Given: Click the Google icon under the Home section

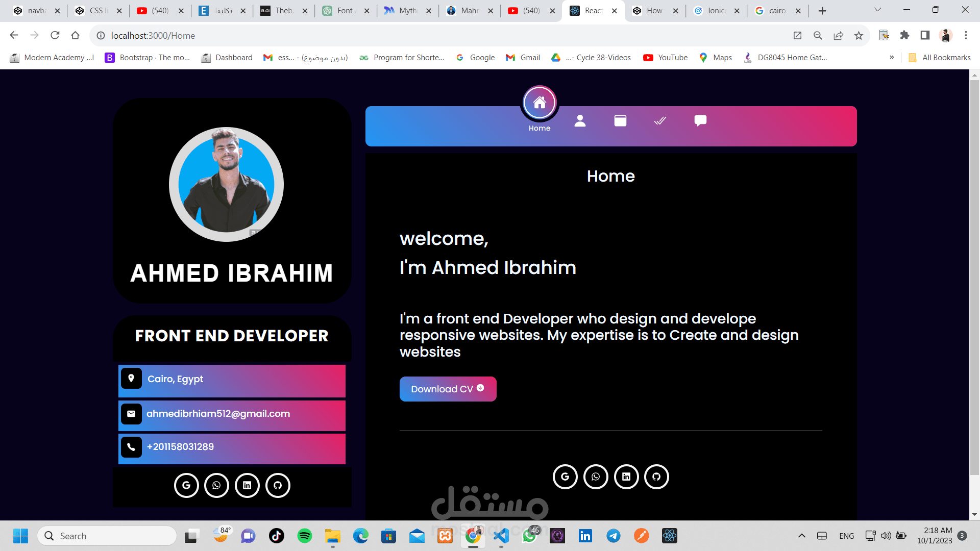Looking at the screenshot, I should pos(565,477).
